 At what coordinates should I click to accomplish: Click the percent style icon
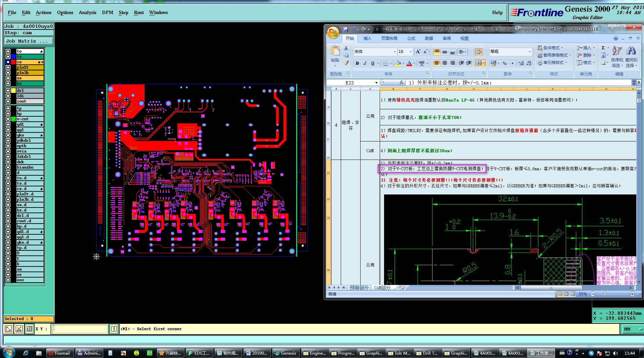pos(504,63)
